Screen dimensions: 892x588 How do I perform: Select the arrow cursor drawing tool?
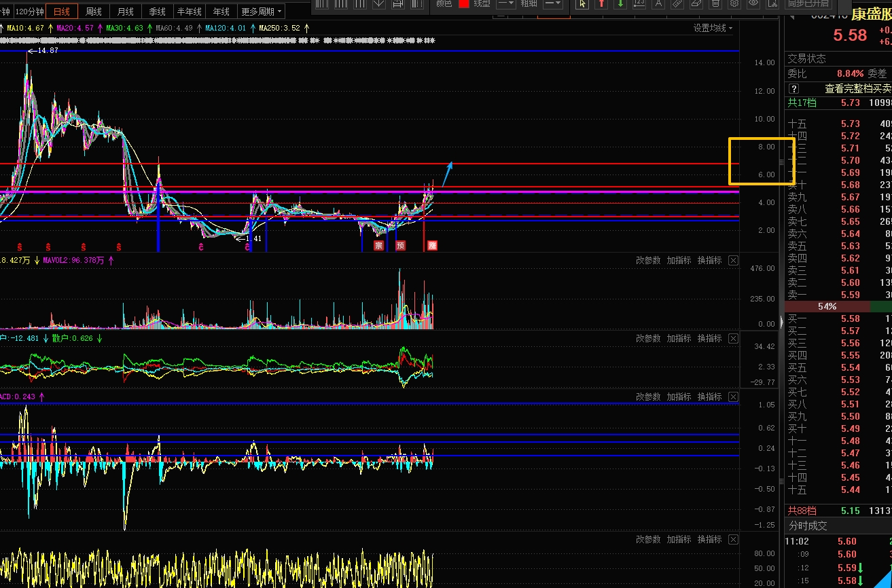pyautogui.click(x=582, y=4)
